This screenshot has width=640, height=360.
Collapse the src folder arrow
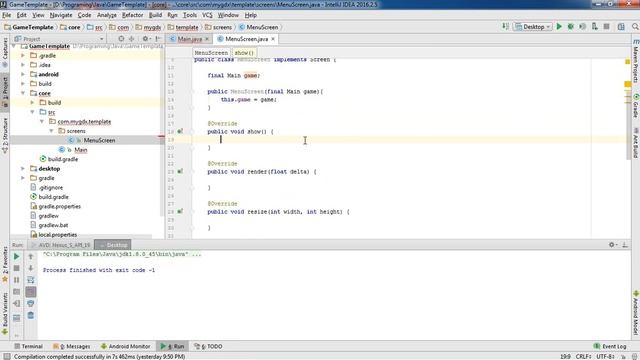pyautogui.click(x=33, y=112)
